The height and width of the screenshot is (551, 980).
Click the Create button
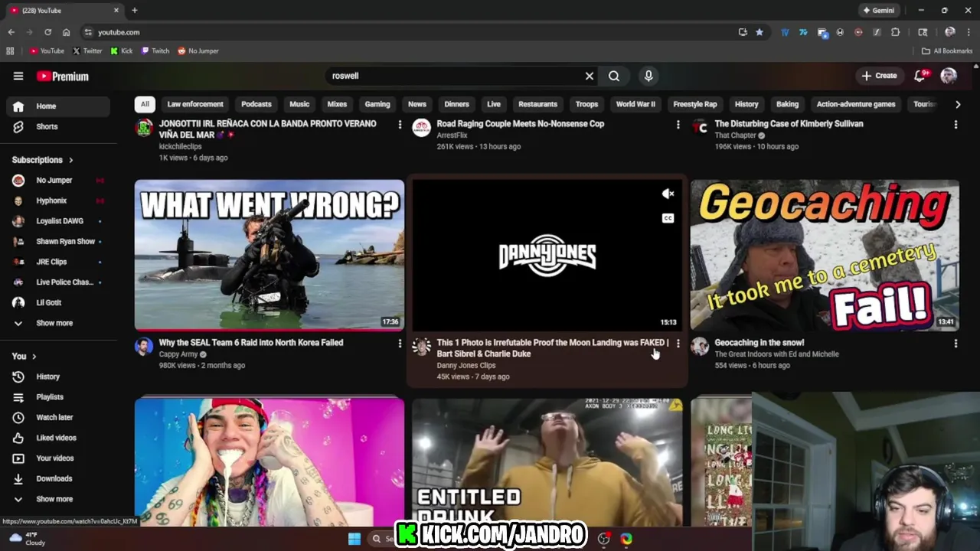tap(879, 76)
